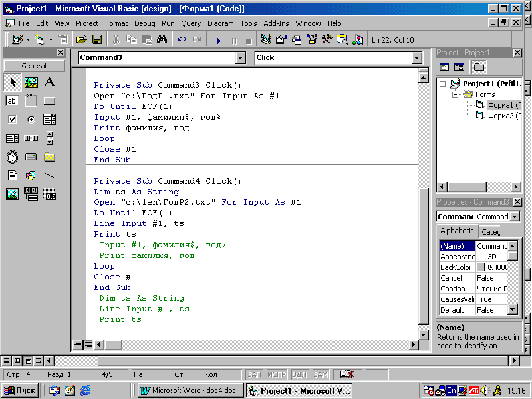Screen dimensions: 532x399
Task: Open Add Form toolbar dropdown arrow
Action: coord(51,40)
